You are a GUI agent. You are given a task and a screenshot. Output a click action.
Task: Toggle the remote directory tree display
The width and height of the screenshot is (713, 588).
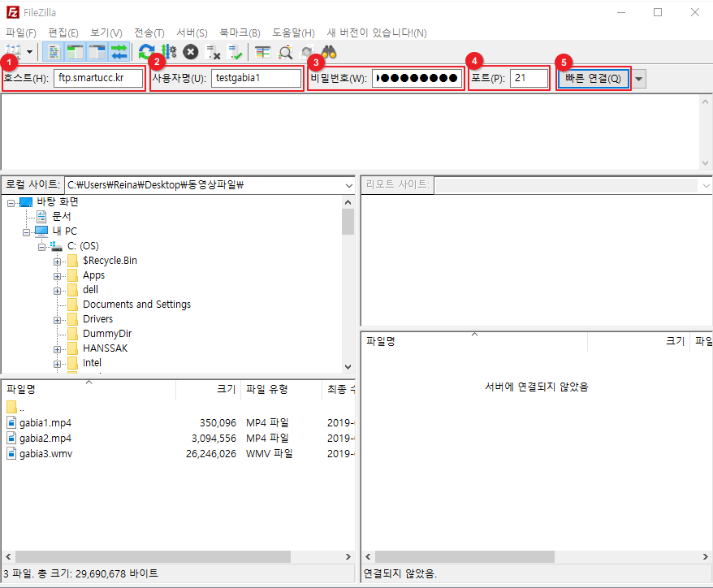(97, 52)
